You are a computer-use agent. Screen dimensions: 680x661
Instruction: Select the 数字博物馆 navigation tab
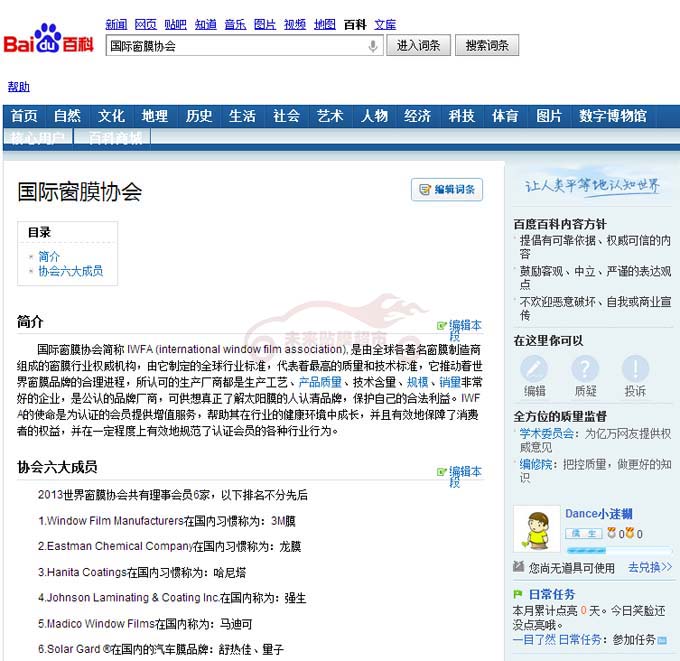pyautogui.click(x=613, y=116)
